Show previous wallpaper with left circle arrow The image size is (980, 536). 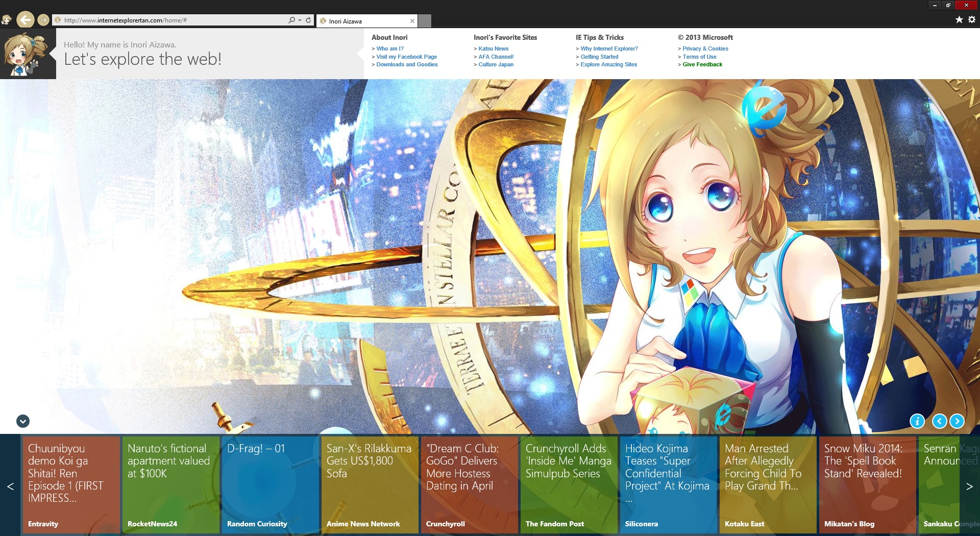[939, 421]
